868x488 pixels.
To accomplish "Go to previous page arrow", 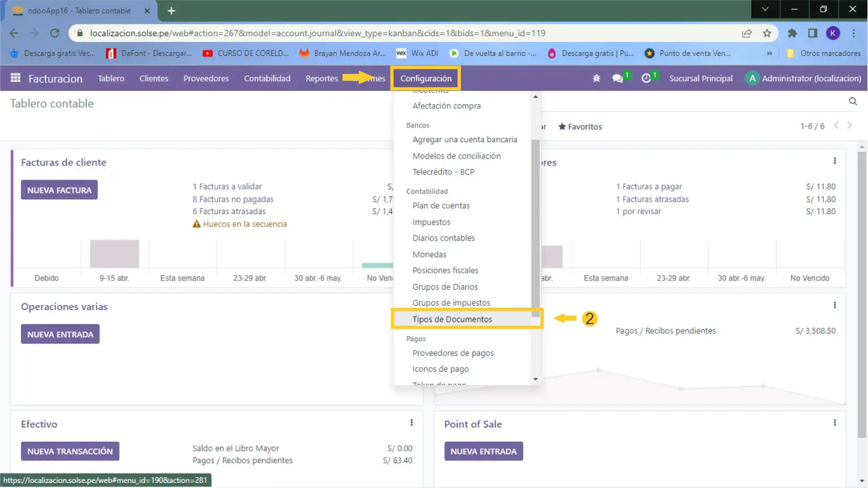I will click(836, 125).
